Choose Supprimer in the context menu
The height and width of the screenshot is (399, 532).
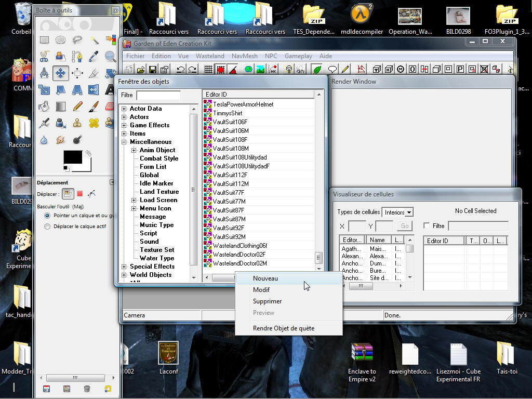click(x=288, y=301)
